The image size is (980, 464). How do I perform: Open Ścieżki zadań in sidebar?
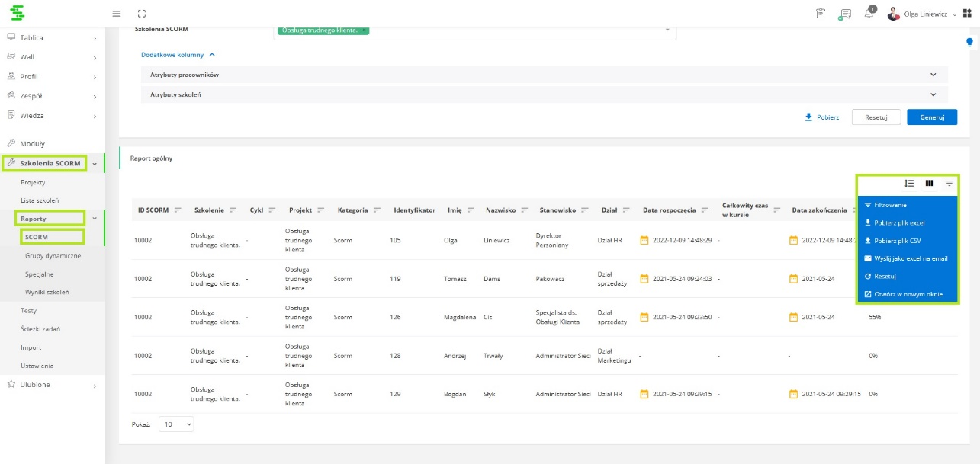tap(40, 329)
